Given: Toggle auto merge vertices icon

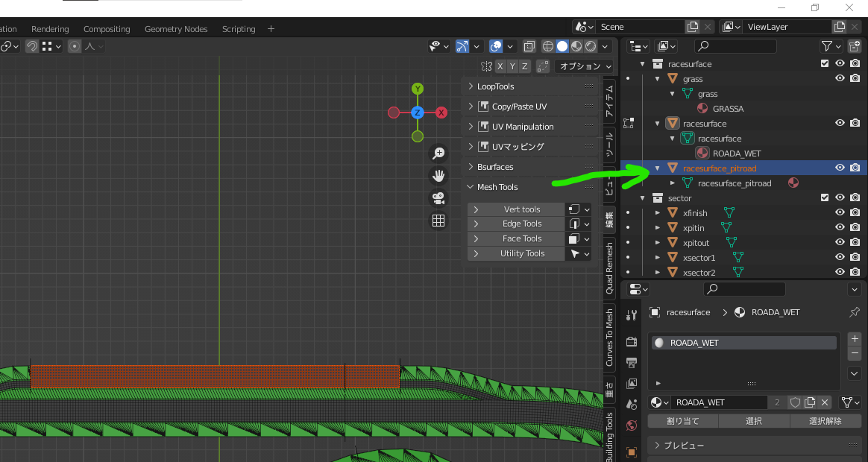Looking at the screenshot, I should (x=543, y=66).
